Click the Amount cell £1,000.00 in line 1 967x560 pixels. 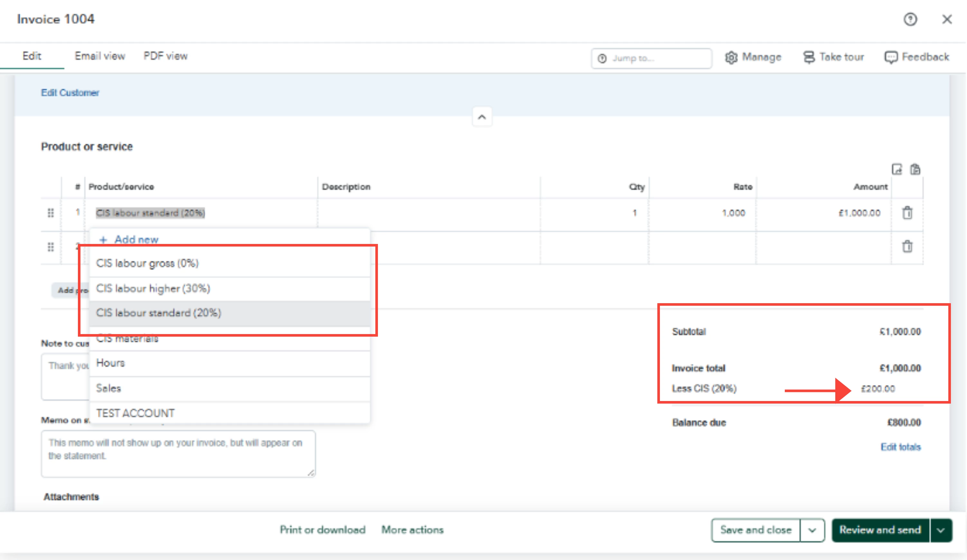click(x=823, y=213)
